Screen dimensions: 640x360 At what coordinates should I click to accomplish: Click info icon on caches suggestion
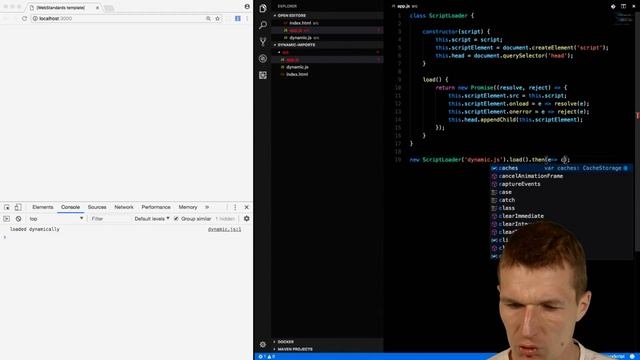tap(626, 168)
